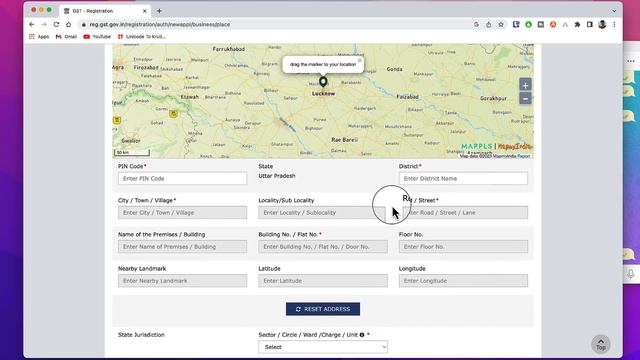Click the Mappls logo on map
The width and height of the screenshot is (640, 360).
477,146
